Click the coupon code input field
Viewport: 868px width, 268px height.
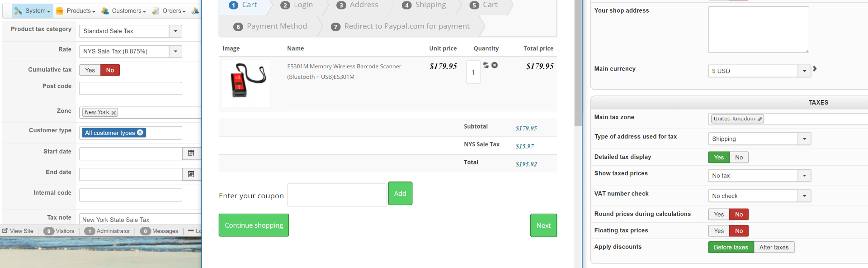click(x=337, y=195)
